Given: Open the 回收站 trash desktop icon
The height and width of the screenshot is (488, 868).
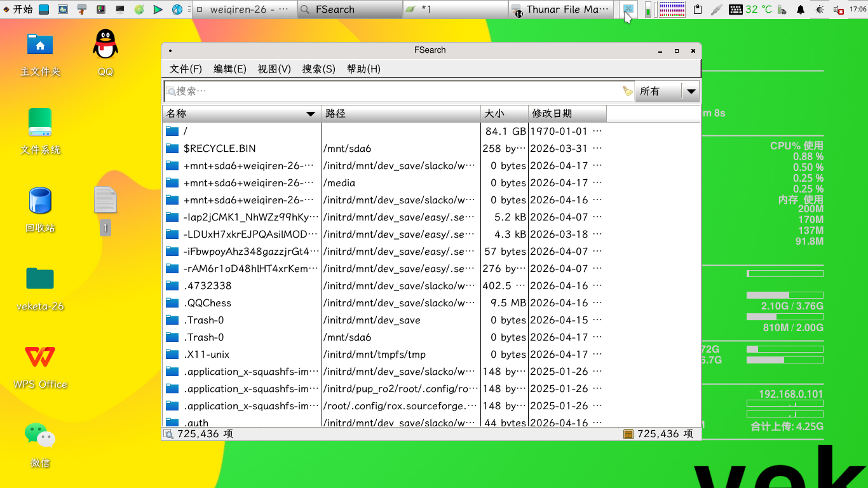Looking at the screenshot, I should (x=40, y=210).
